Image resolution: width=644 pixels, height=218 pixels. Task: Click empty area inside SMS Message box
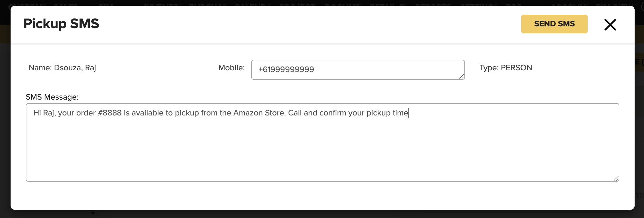[322, 149]
